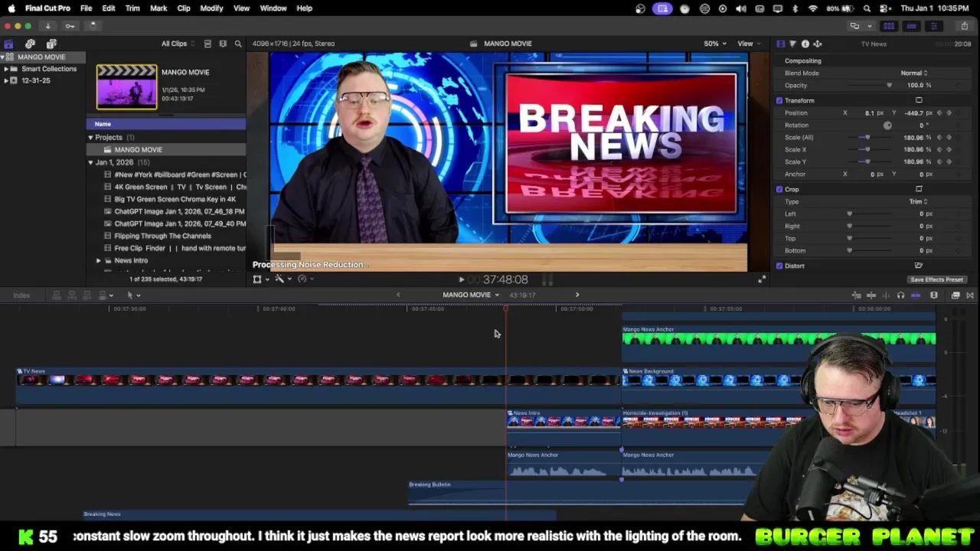Click Save Effects Preset button
This screenshot has height=551, width=980.
(x=936, y=279)
